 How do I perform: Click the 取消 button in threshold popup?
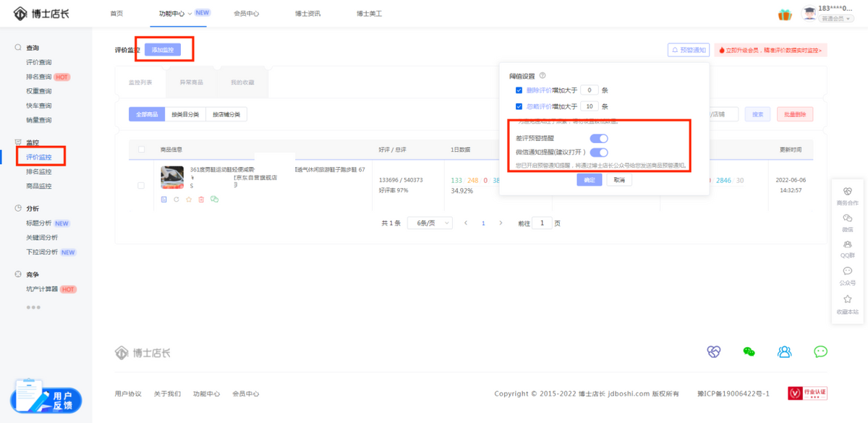click(x=619, y=180)
